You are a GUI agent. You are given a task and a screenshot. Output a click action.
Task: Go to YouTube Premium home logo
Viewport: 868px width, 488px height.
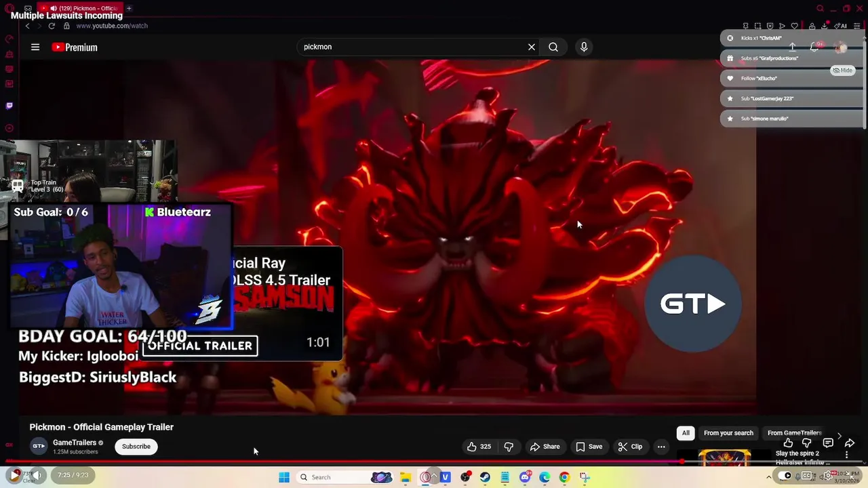(x=75, y=47)
